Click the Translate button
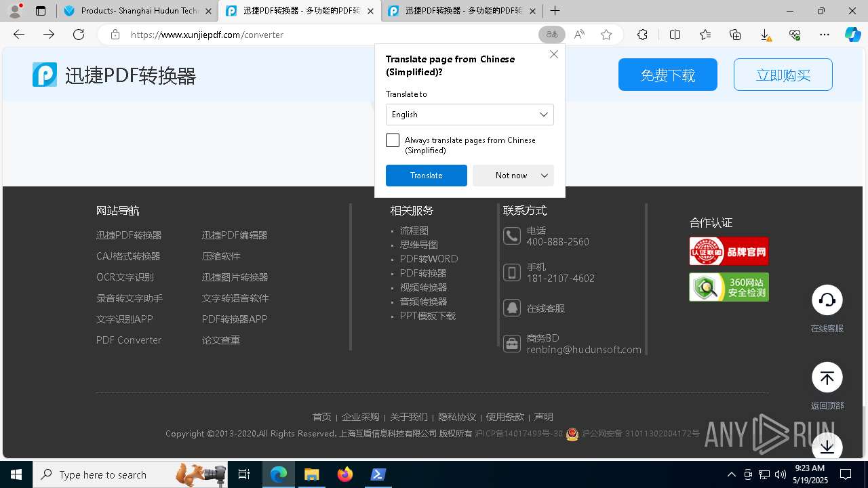 coord(427,176)
